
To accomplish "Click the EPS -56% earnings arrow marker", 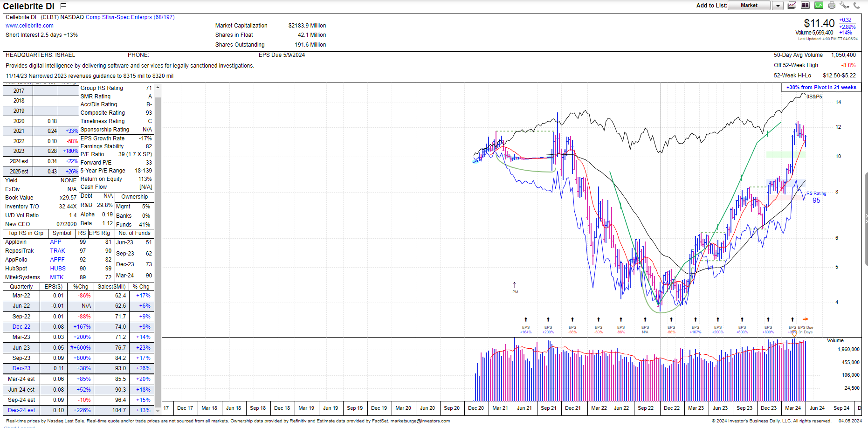I will tap(572, 319).
